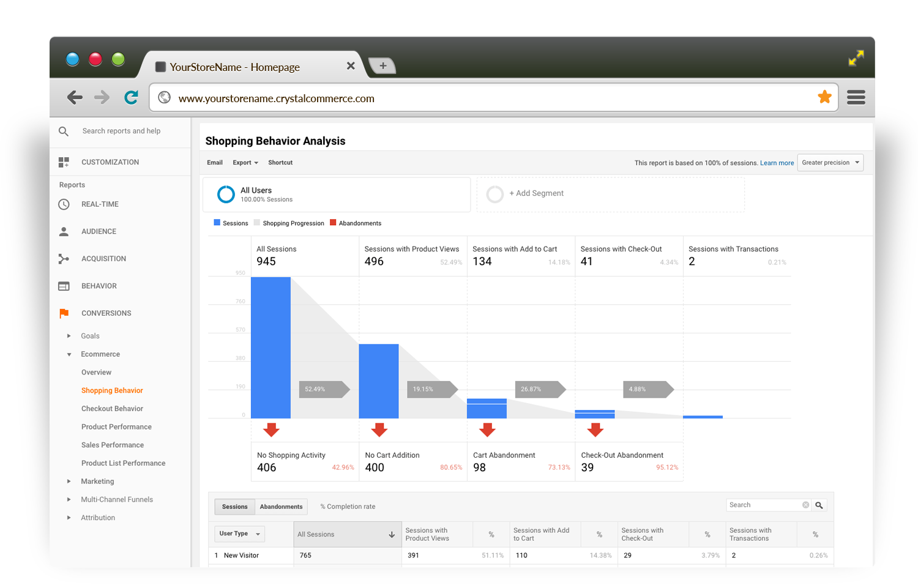Click the Check-Out Abandonment value 39
Image resolution: width=918 pixels, height=588 pixels.
pyautogui.click(x=588, y=467)
